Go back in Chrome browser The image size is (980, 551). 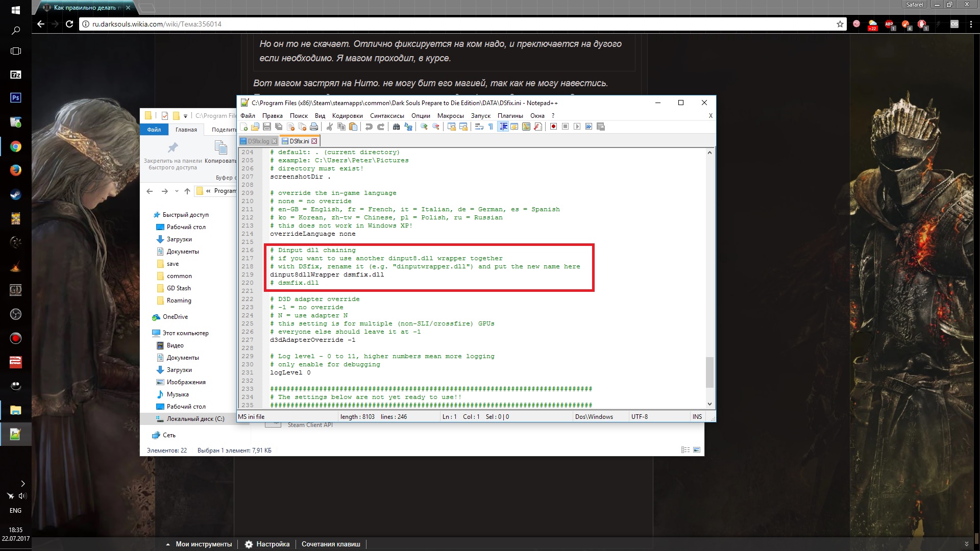click(x=41, y=24)
